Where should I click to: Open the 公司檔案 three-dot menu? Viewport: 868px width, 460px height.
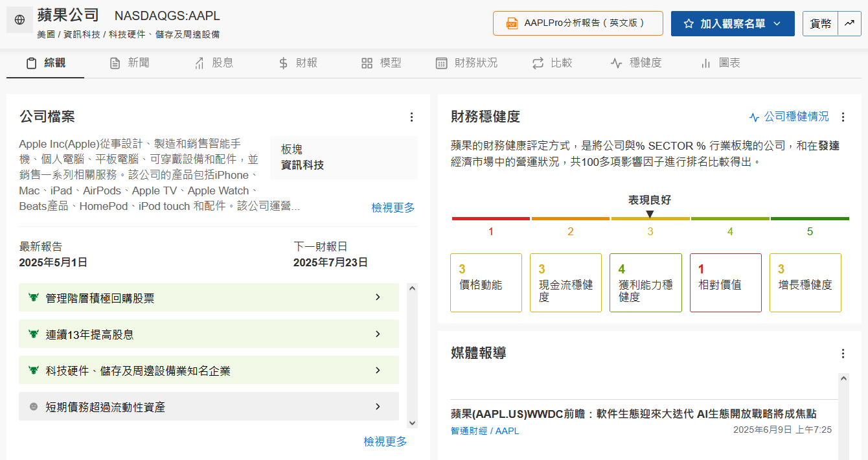(411, 117)
